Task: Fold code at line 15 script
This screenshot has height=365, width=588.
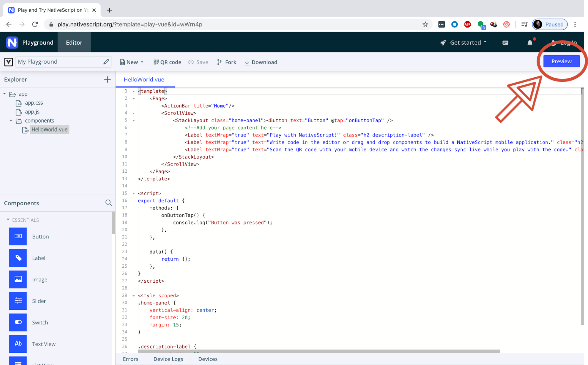Action: point(134,194)
